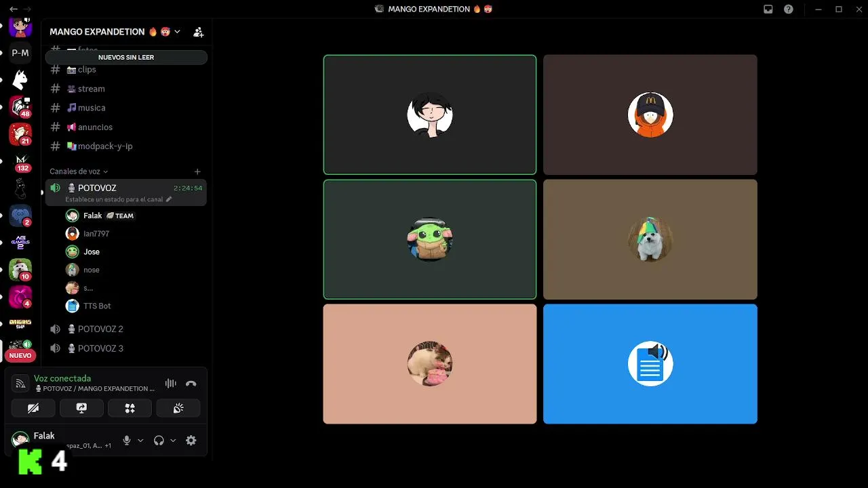
Task: Deafen with the headphones icon
Action: click(159, 441)
